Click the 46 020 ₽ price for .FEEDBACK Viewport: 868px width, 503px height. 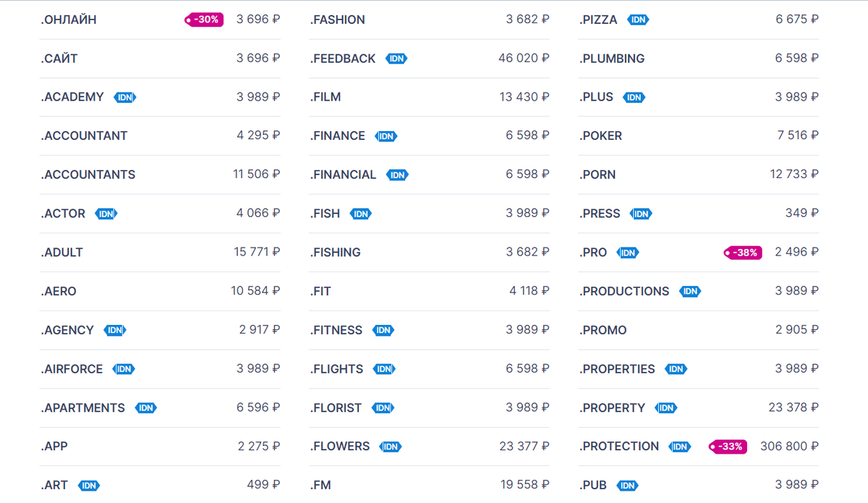coord(523,58)
